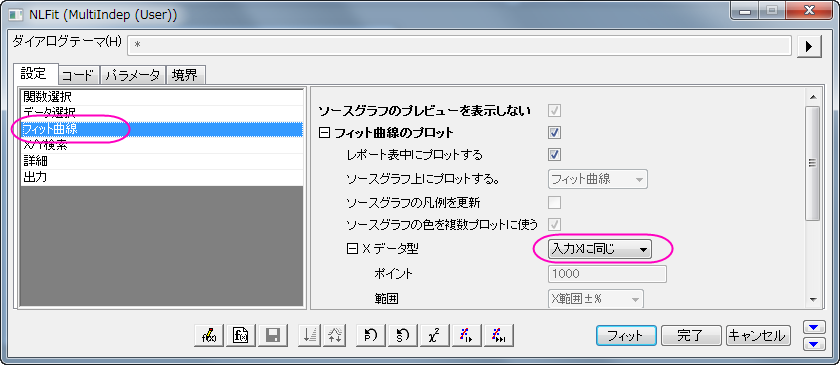This screenshot has width=840, height=365.
Task: Toggle ソースグラフのプレビューを表示しない checkbox
Action: 554,111
